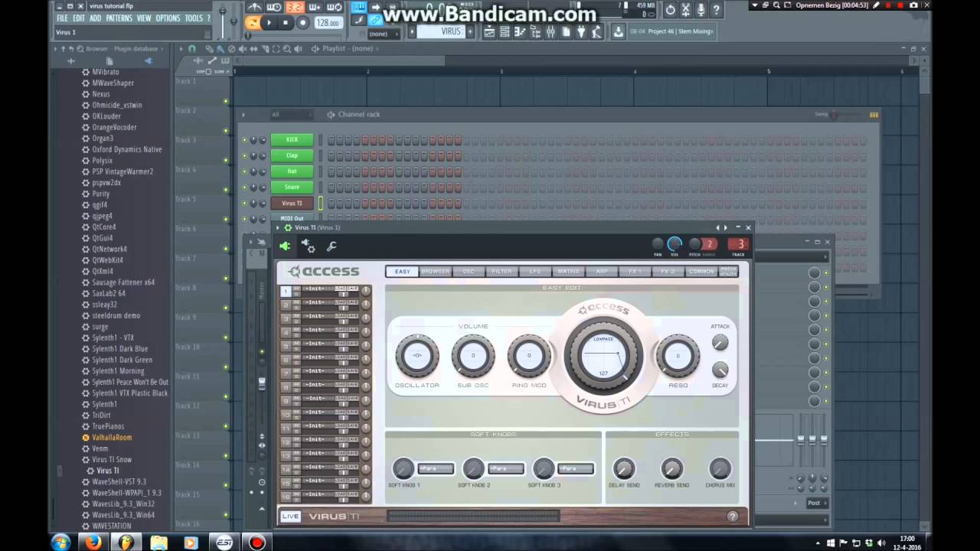
Task: Click the Bandicam record taskbar icon
Action: [x=256, y=543]
